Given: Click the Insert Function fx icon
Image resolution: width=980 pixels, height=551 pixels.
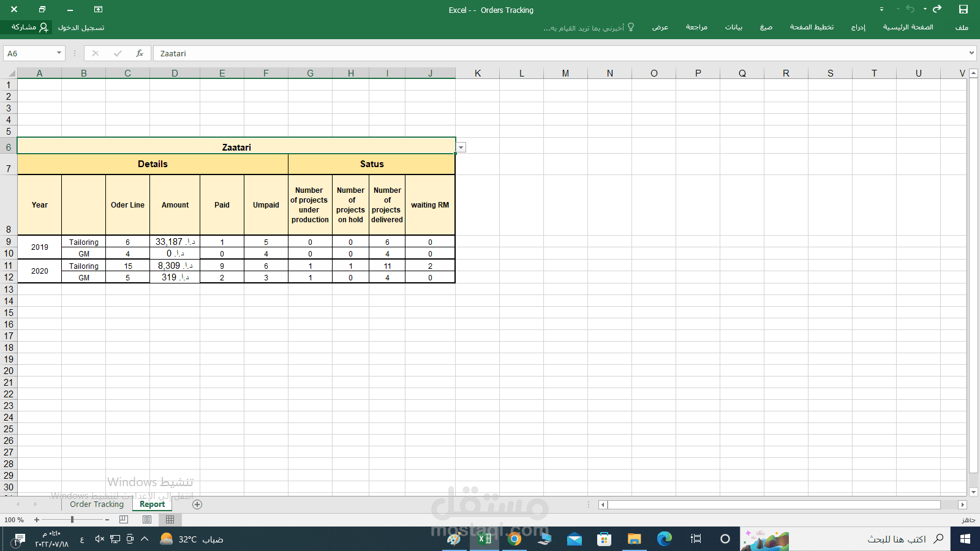Looking at the screenshot, I should pyautogui.click(x=140, y=53).
